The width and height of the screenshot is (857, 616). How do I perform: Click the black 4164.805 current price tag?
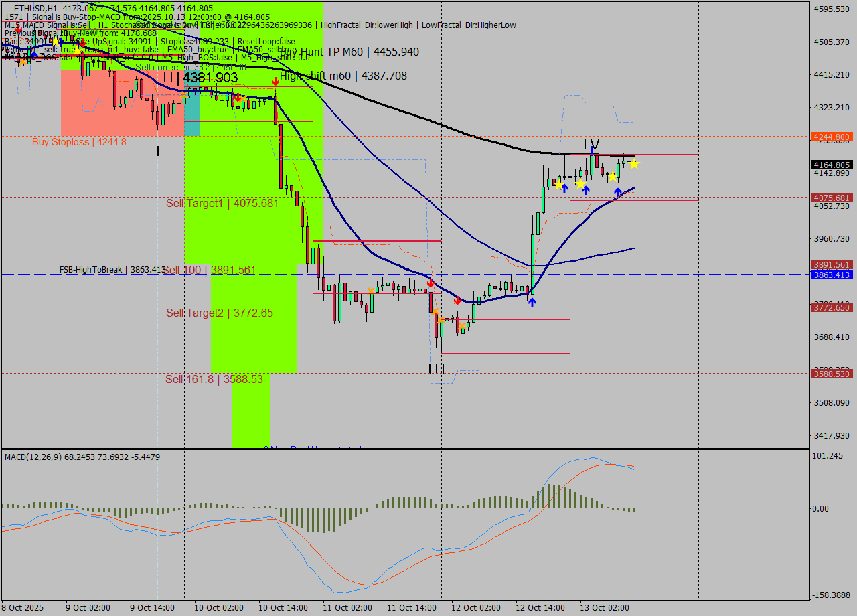point(832,163)
